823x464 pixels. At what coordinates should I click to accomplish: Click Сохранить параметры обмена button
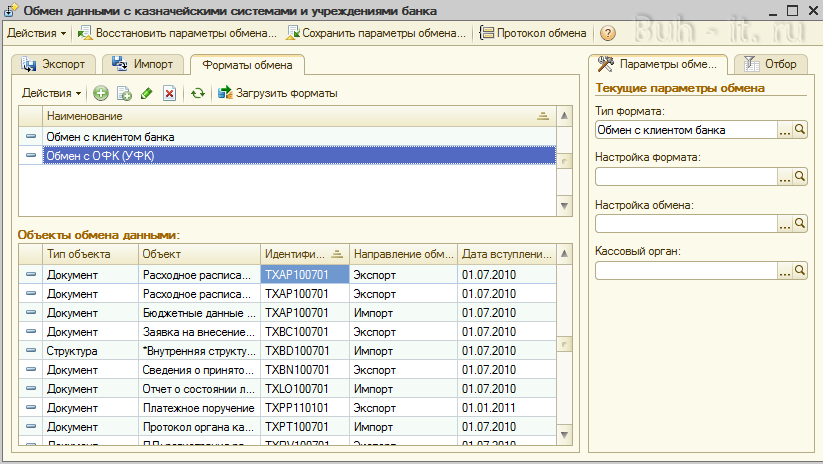click(376, 33)
